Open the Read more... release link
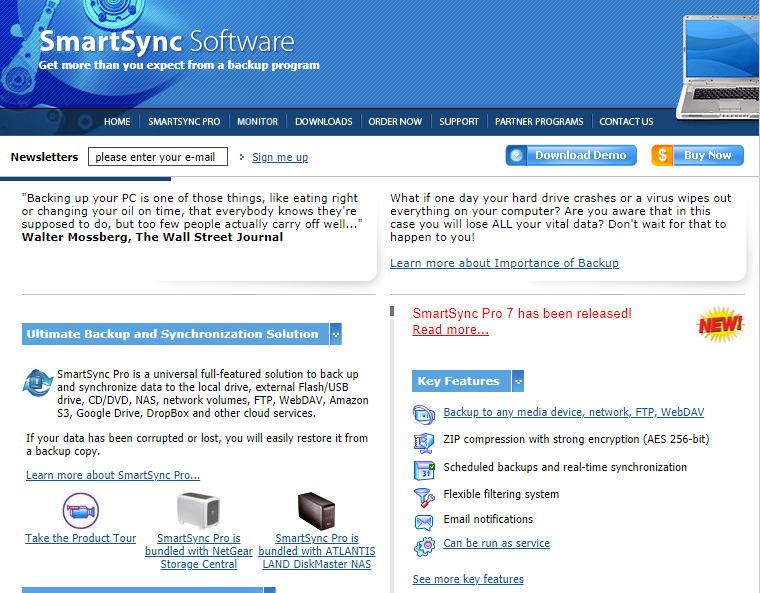 [x=450, y=330]
